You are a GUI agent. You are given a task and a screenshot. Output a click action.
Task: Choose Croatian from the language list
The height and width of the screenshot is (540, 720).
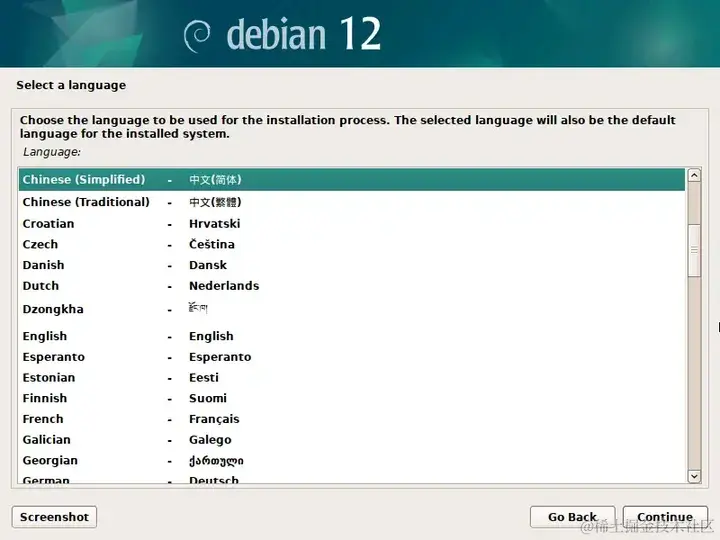352,224
